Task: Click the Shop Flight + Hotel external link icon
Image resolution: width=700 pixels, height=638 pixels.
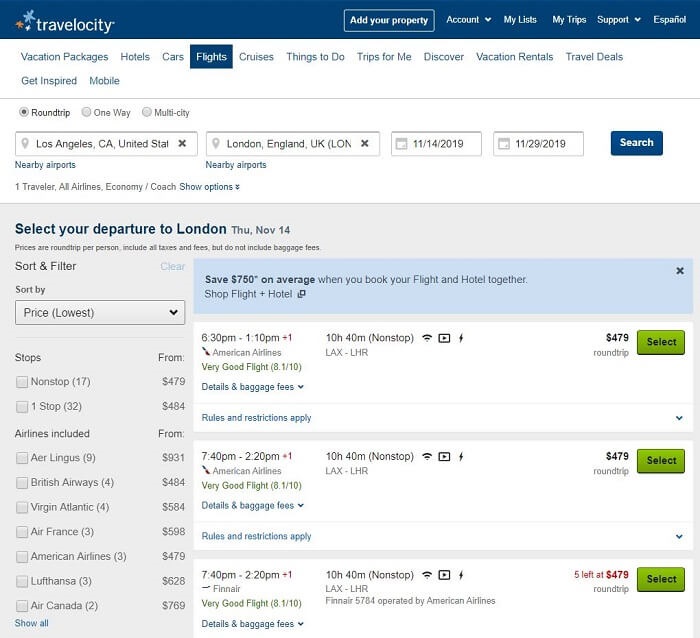Action: [301, 294]
